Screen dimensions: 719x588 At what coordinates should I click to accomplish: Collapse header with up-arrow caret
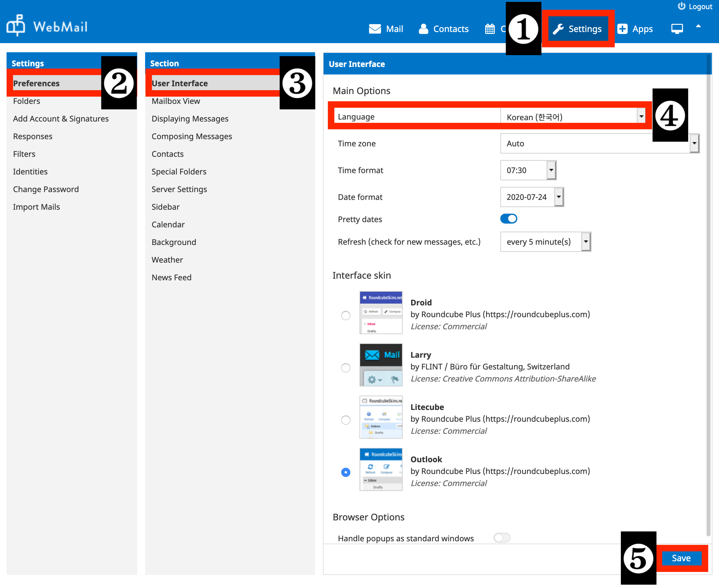point(698,26)
